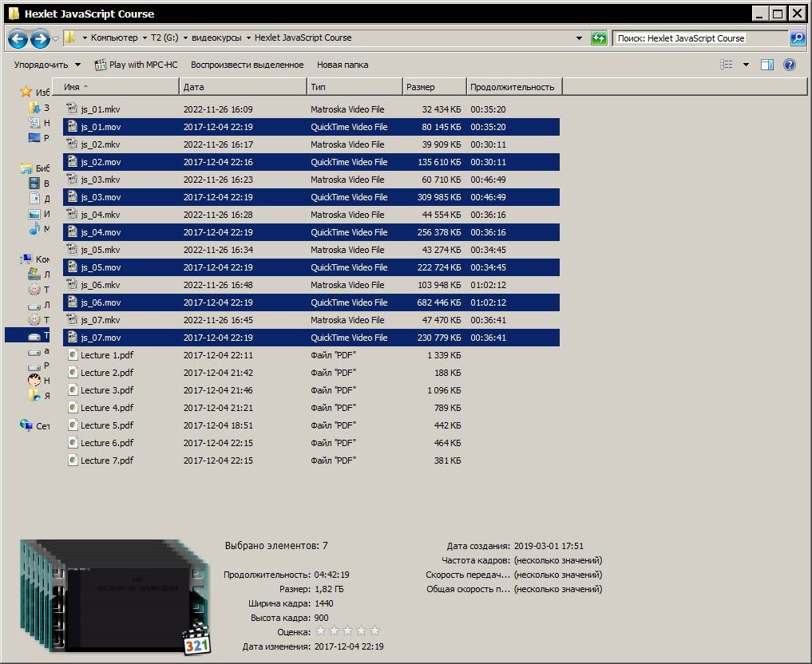Screen dimensions: 812x664
Task: Toggle the preview pane icon
Action: pyautogui.click(x=767, y=64)
